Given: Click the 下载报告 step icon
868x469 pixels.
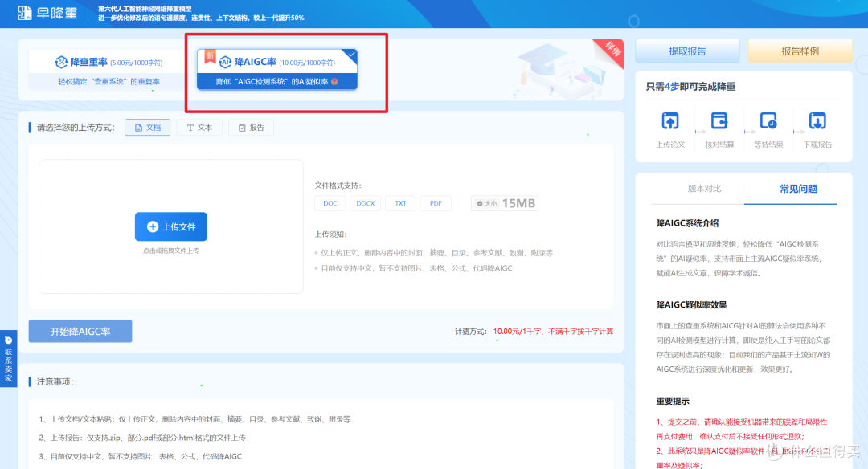Looking at the screenshot, I should click(x=817, y=120).
